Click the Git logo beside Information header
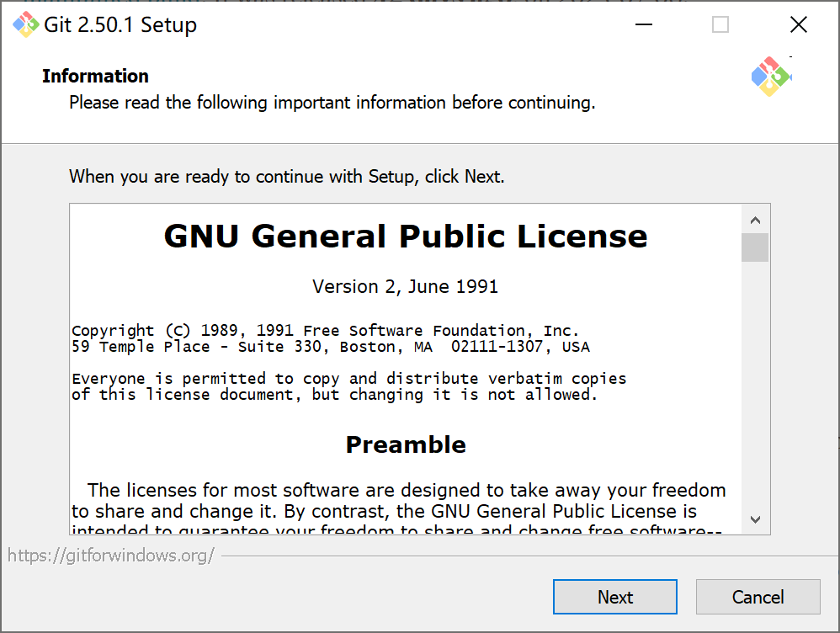The width and height of the screenshot is (840, 633). [x=771, y=77]
